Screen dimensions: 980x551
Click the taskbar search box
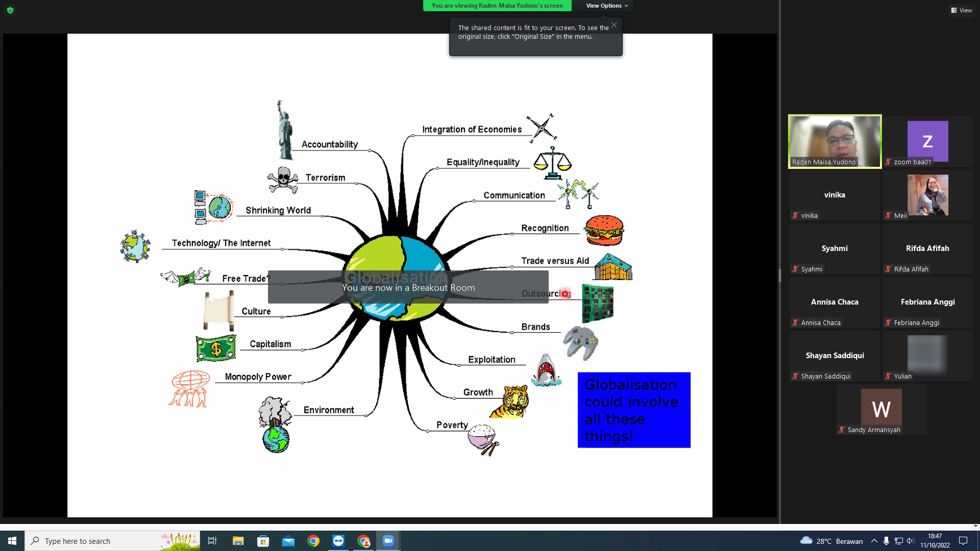pyautogui.click(x=112, y=541)
